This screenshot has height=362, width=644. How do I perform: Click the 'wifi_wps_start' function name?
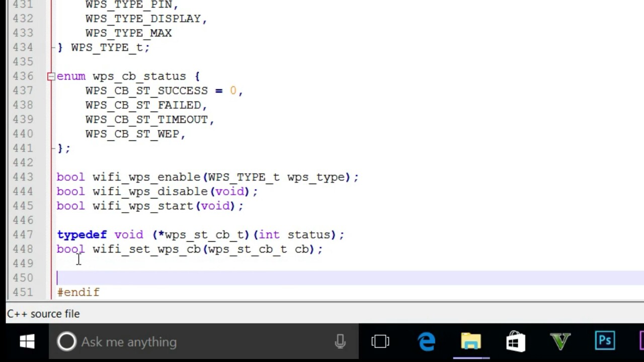pos(143,206)
